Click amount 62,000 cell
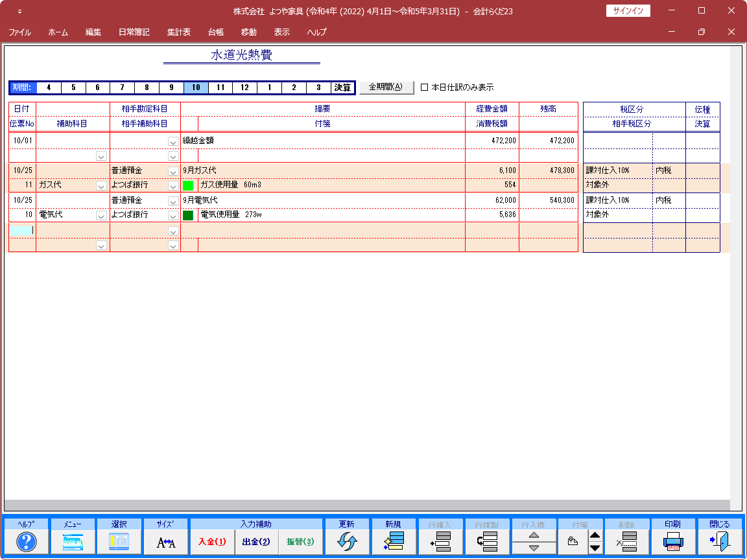The width and height of the screenshot is (747, 560). click(492, 200)
